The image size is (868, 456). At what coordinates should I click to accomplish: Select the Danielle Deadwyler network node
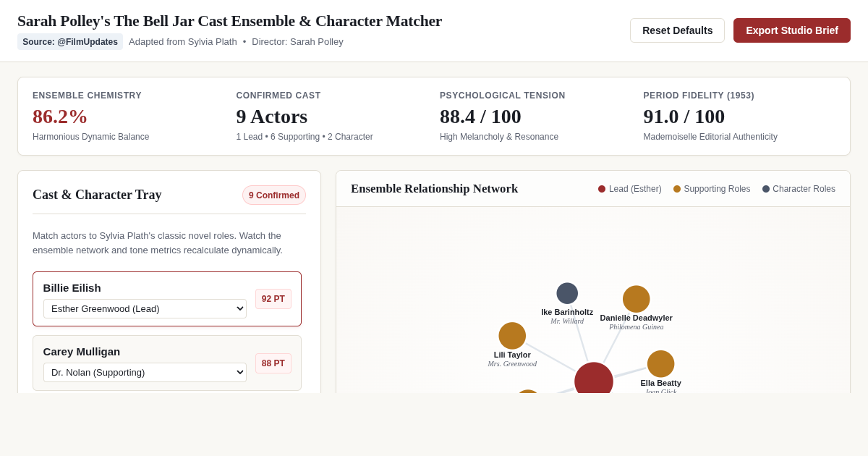click(637, 299)
